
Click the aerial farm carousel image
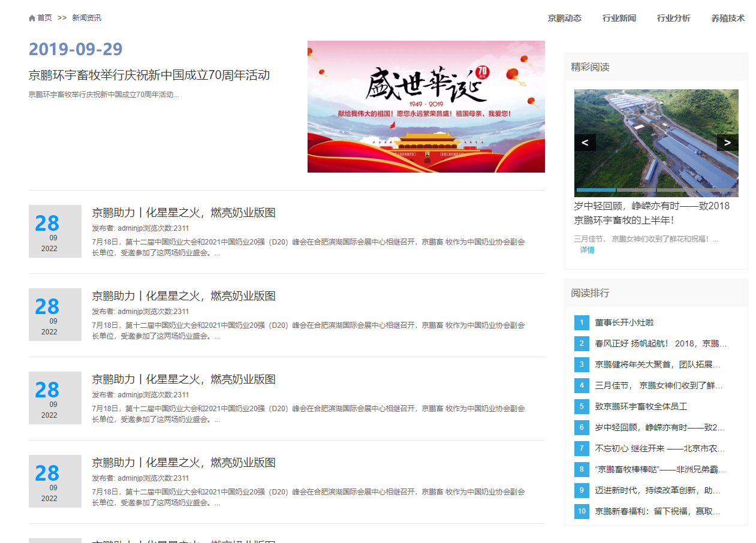click(656, 143)
